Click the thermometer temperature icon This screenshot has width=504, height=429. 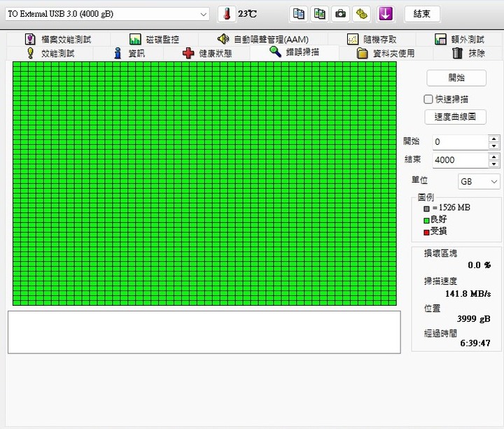point(227,14)
